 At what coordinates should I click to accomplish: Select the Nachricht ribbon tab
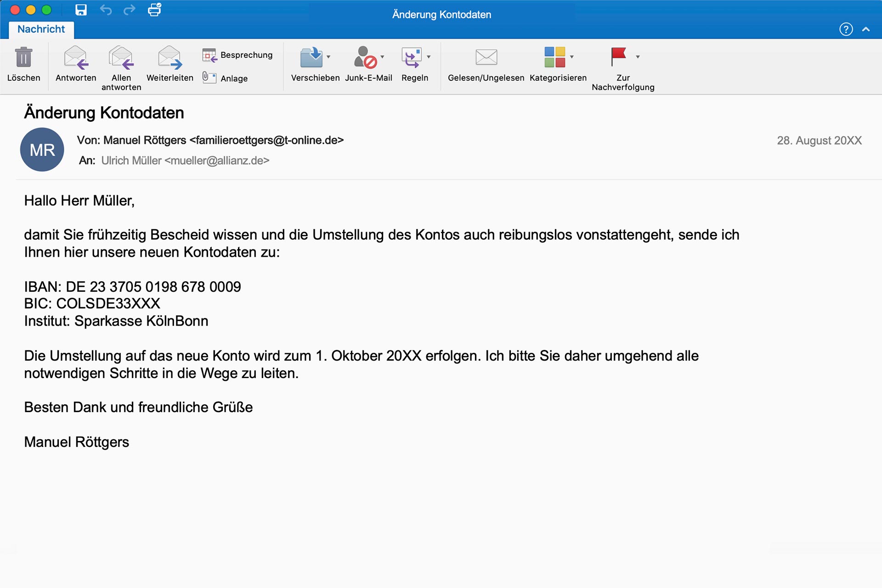[x=41, y=29]
